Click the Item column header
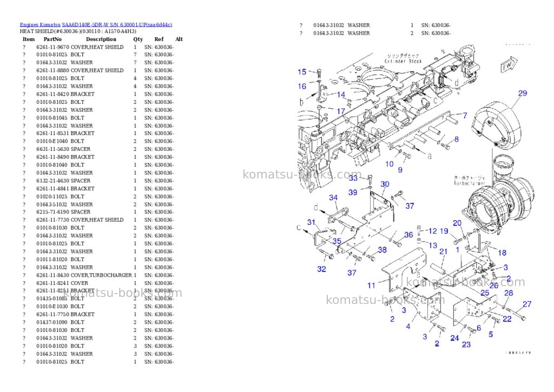The height and width of the screenshot is (392, 554). point(29,39)
